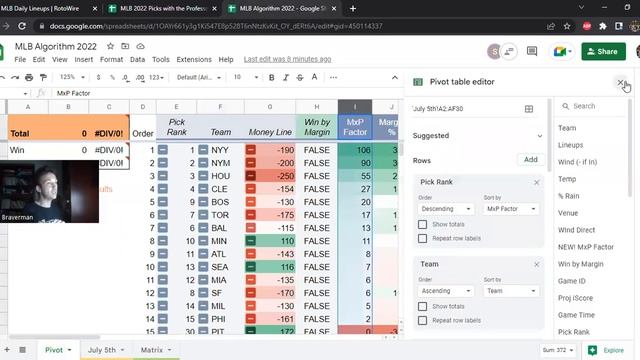Click the move-to-folder icon beside title
The width and height of the screenshot is (640, 360).
click(125, 46)
